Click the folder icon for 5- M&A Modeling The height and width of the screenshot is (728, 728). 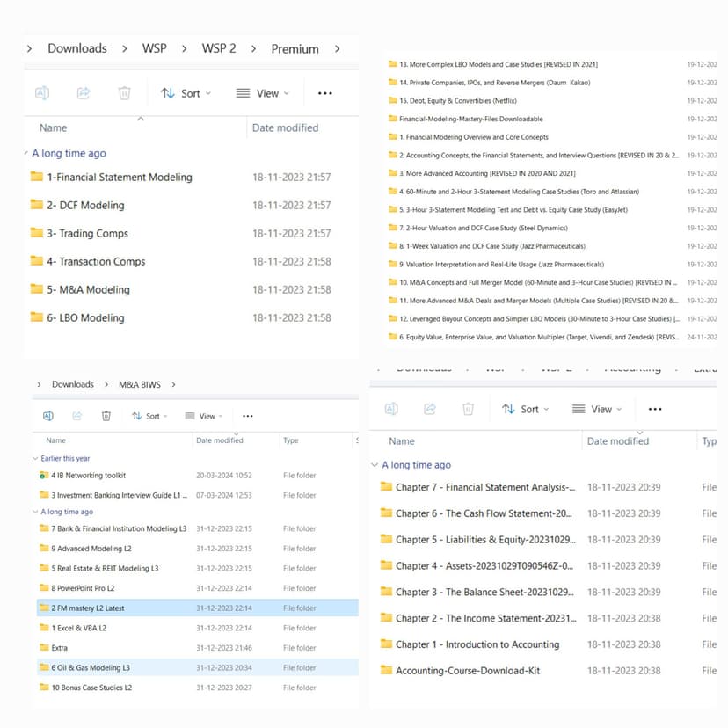point(37,289)
